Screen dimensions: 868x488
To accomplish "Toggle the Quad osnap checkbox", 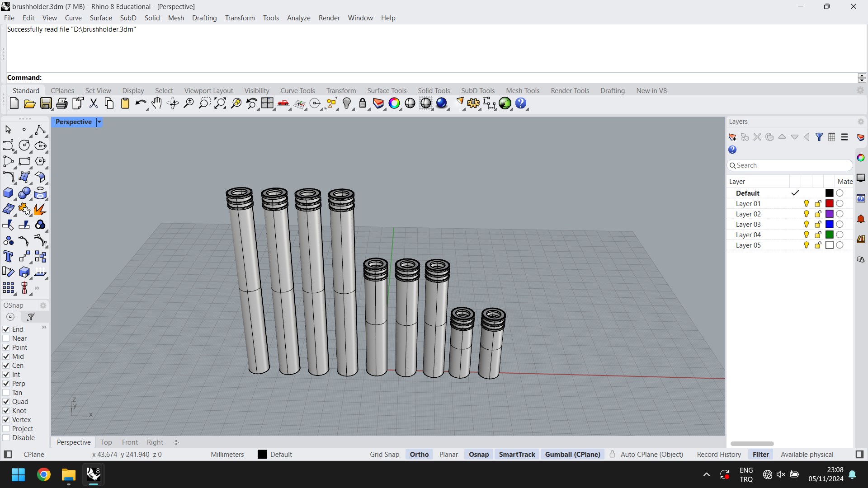I will click(6, 402).
